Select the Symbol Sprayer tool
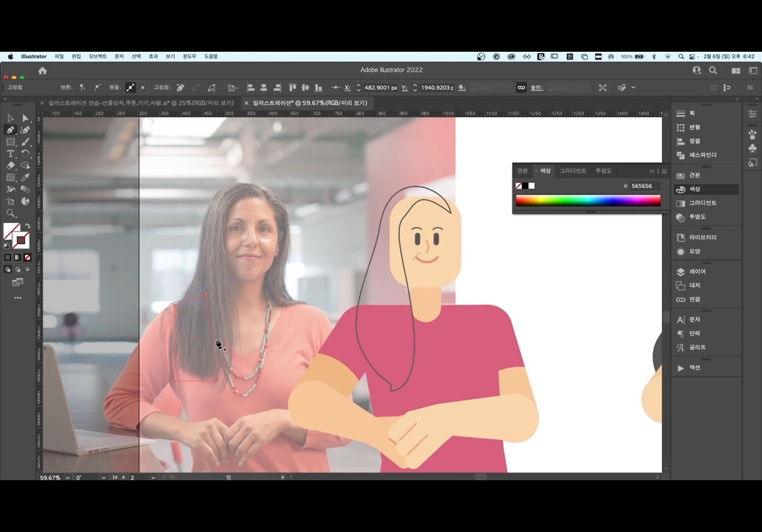Viewport: 762px width, 532px height. pos(11,189)
